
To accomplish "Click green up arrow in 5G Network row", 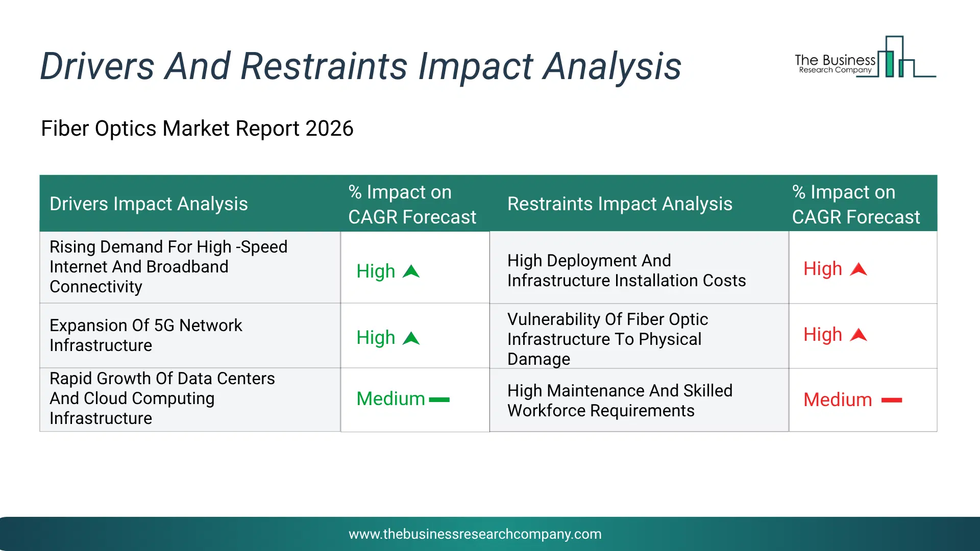I will (x=411, y=338).
